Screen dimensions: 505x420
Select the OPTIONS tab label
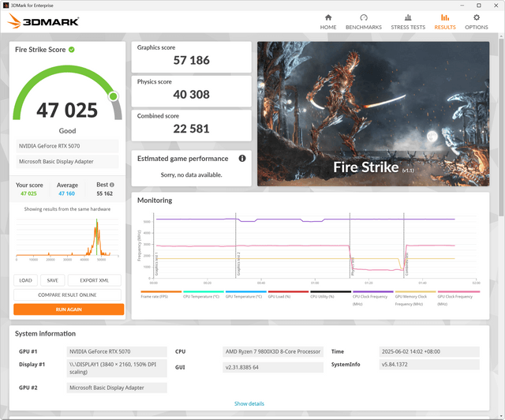[x=477, y=28]
